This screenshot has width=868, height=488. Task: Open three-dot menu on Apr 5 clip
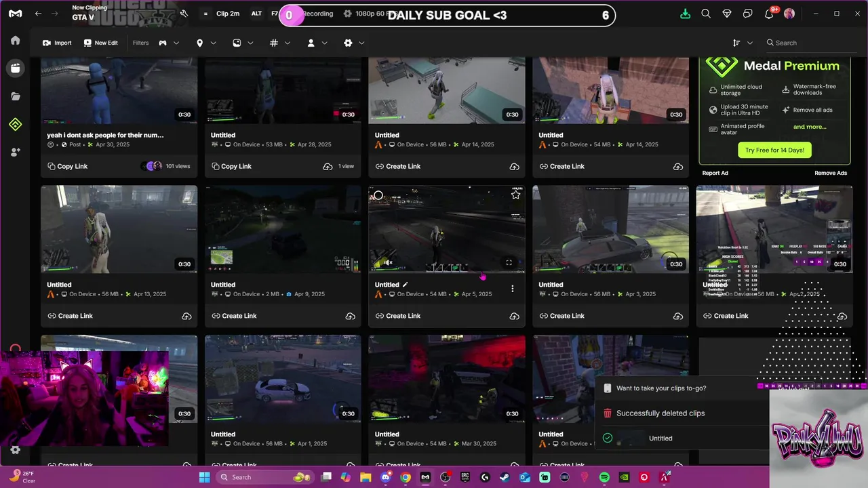tap(512, 289)
